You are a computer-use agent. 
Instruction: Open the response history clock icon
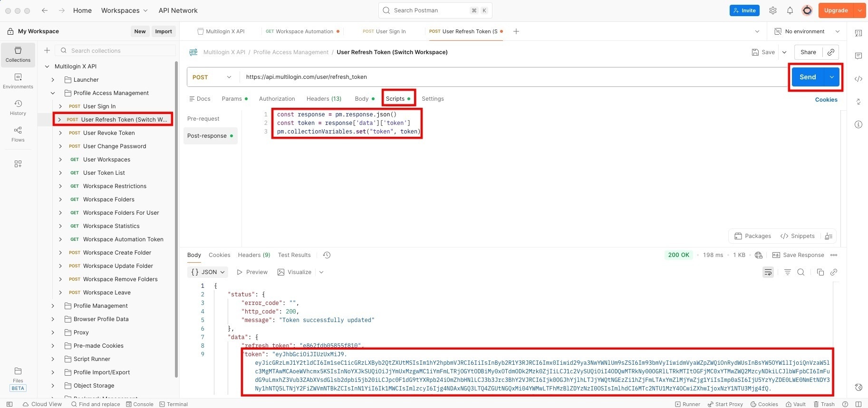(327, 255)
